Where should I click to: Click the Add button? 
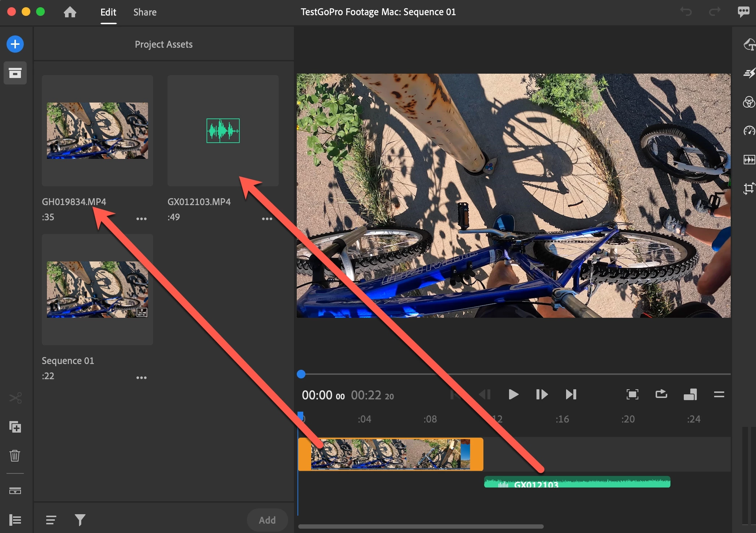click(267, 520)
